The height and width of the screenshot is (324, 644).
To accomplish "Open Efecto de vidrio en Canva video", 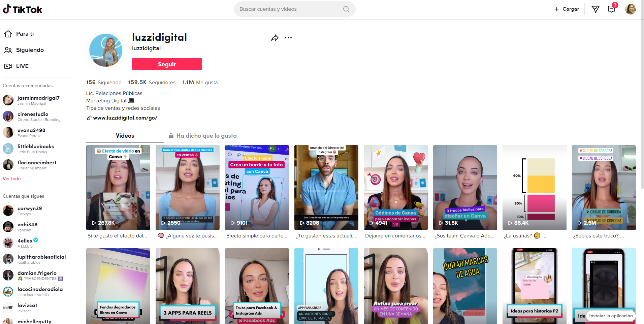I will pos(118,188).
